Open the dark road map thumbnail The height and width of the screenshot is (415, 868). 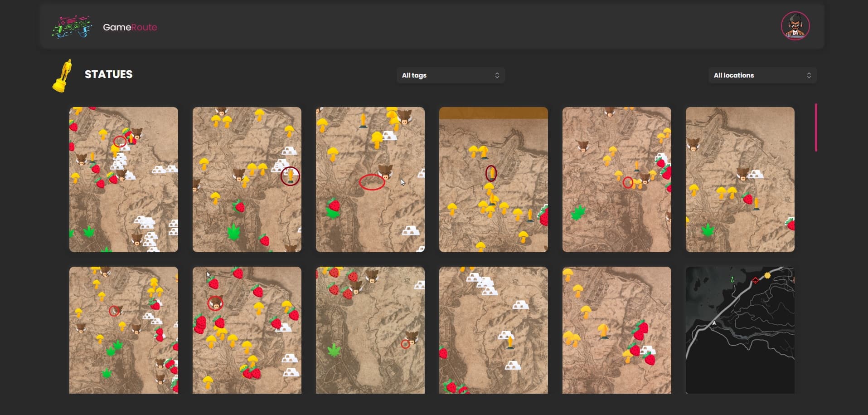click(740, 330)
